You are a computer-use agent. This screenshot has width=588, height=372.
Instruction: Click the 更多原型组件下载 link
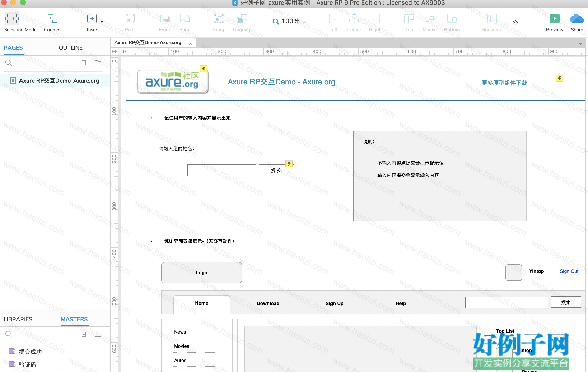click(x=504, y=83)
